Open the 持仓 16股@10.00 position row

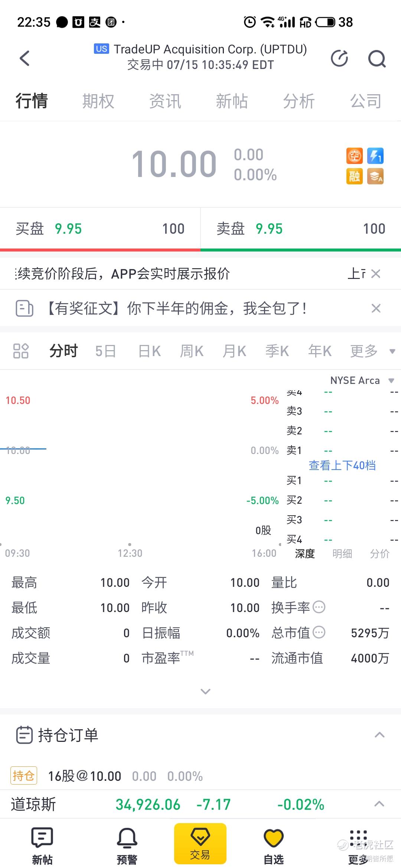click(x=200, y=776)
